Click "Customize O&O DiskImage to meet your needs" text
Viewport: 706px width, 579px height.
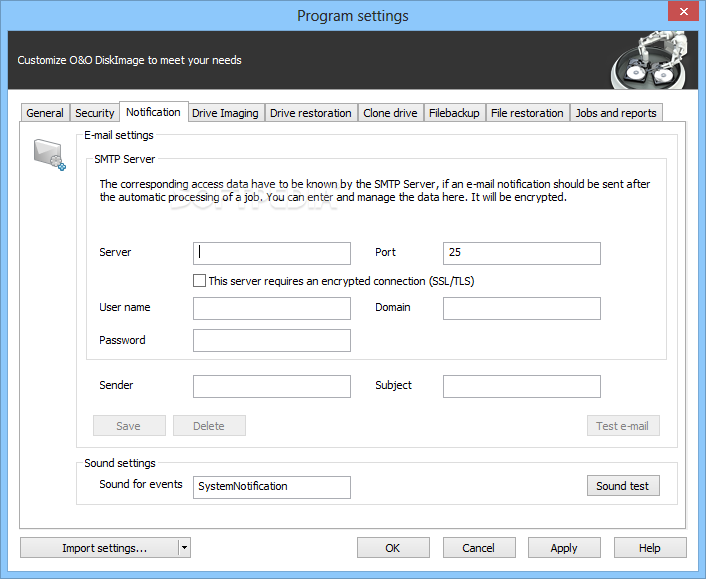coord(130,60)
